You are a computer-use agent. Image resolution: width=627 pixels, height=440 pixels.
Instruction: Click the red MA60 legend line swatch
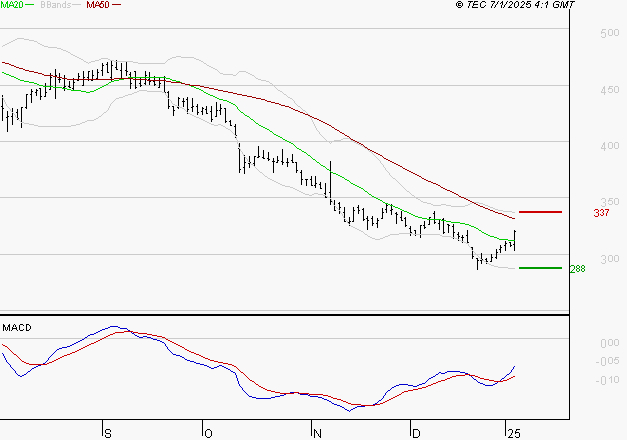[x=117, y=5]
